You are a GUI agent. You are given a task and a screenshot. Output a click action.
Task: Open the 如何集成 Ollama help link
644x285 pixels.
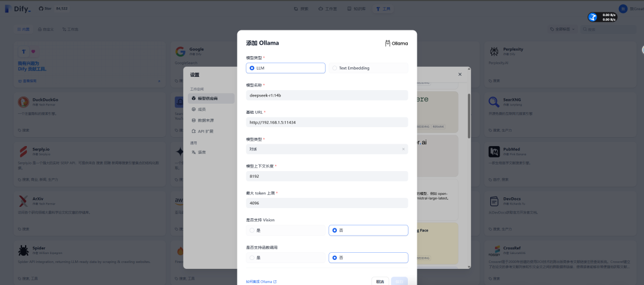[x=261, y=281]
